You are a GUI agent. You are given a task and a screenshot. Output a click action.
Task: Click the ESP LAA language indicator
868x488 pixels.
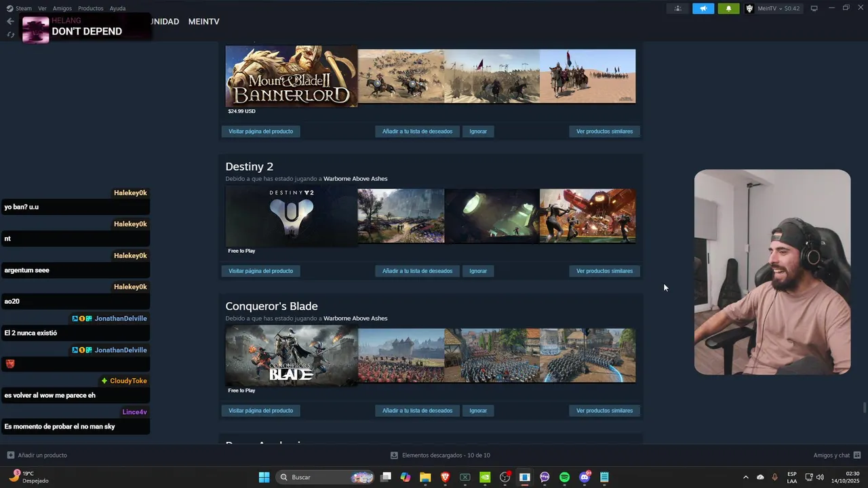[792, 477]
